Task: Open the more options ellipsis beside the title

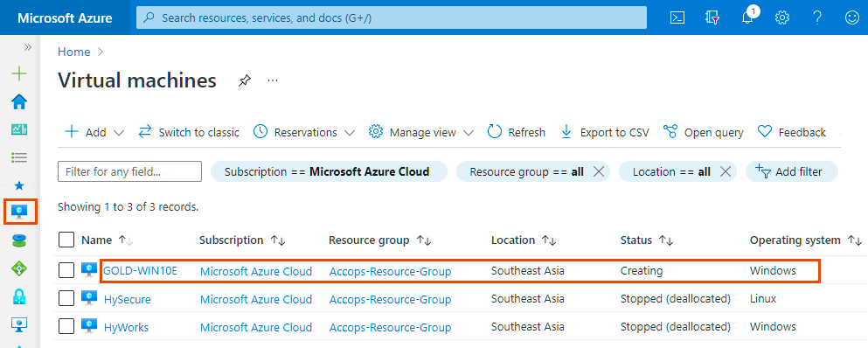Action: click(x=273, y=80)
